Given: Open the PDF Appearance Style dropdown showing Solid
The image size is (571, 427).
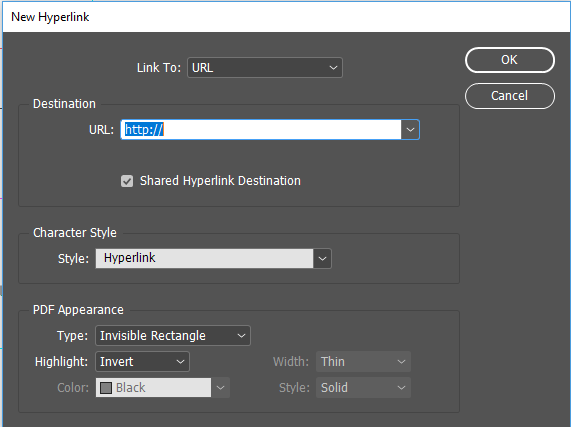Looking at the screenshot, I should tap(363, 388).
